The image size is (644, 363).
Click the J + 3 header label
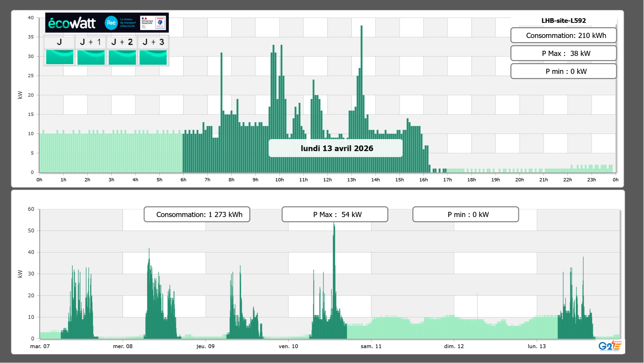153,42
